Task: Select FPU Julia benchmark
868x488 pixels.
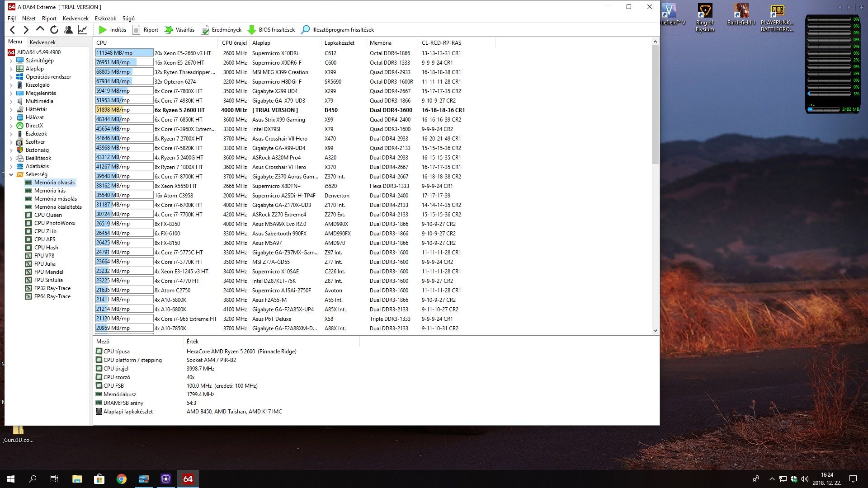Action: pos(45,264)
